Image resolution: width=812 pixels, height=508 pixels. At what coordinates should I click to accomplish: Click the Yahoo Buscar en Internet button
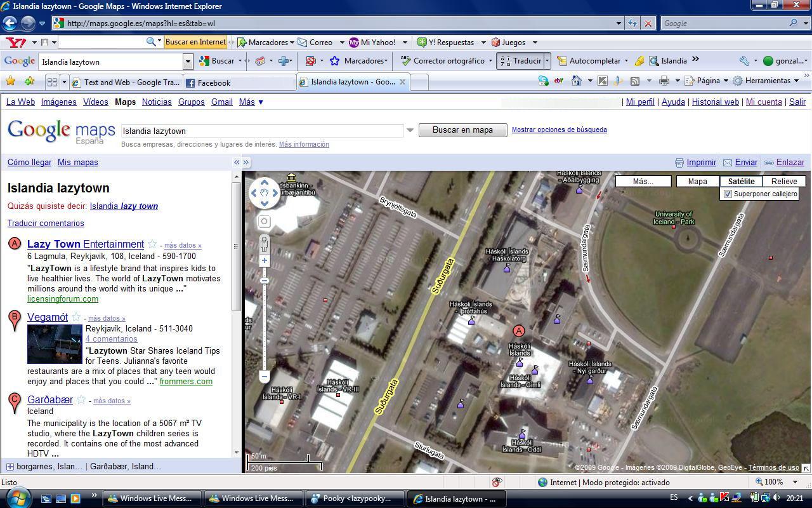click(195, 42)
